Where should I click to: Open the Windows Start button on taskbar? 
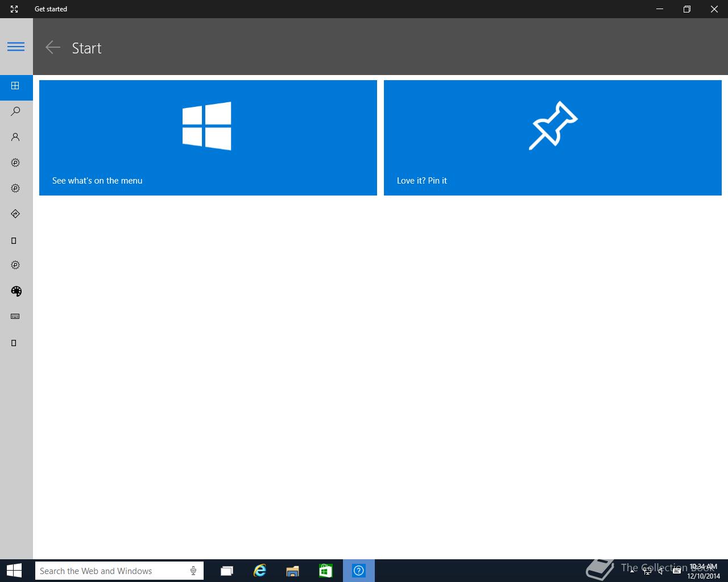click(14, 571)
